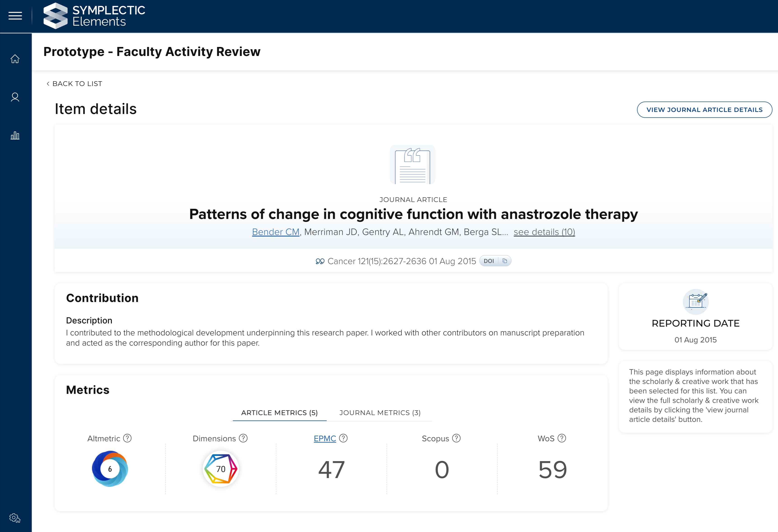Image resolution: width=778 pixels, height=532 pixels.
Task: Click the Dimensions help question icon
Action: click(243, 438)
